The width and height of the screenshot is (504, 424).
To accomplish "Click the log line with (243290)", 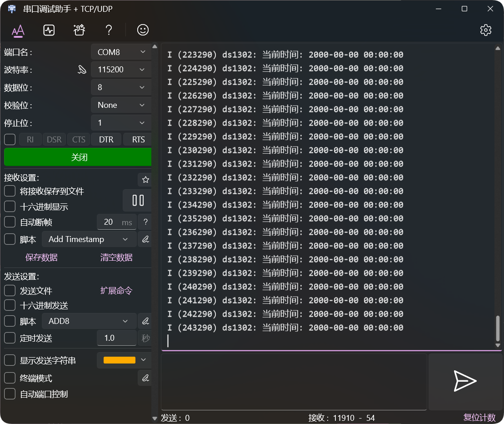I will pos(285,328).
